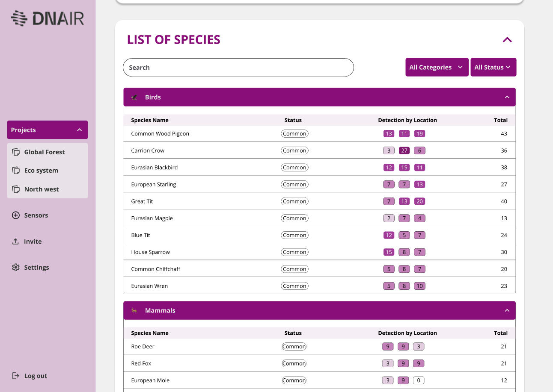553x392 pixels.
Task: Collapse the Birds section
Action: [507, 97]
